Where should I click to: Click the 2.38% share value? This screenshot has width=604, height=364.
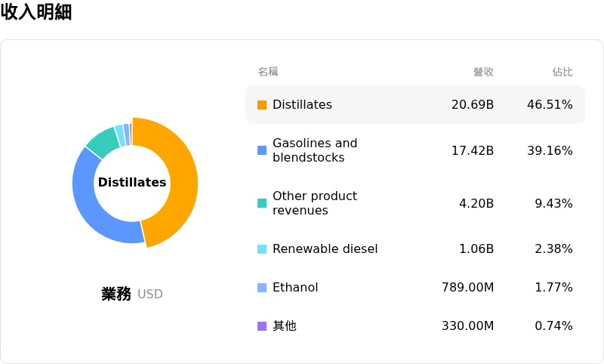pos(553,248)
